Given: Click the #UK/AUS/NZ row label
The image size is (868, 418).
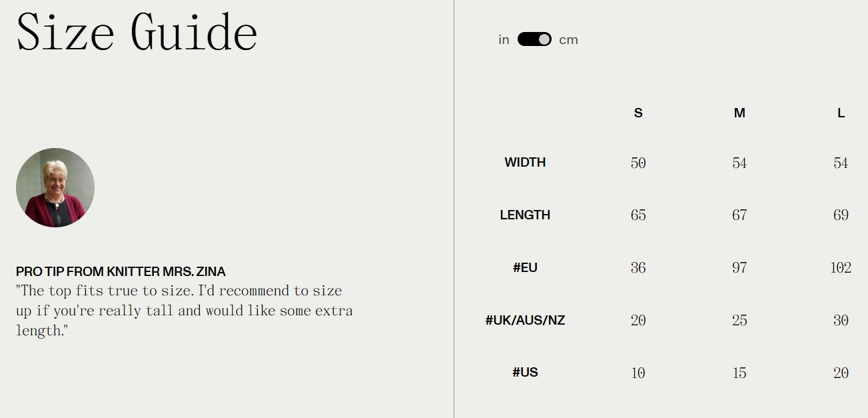Looking at the screenshot, I should pos(525,320).
